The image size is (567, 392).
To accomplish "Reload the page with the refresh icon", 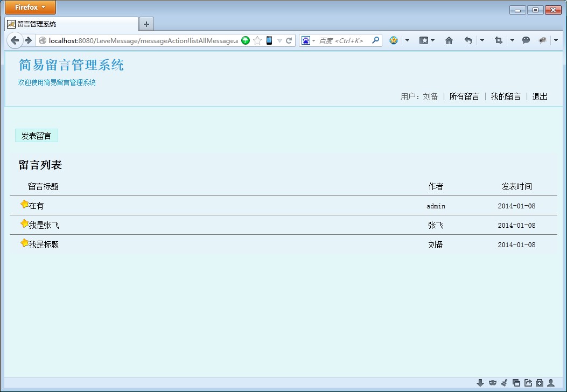I will (x=289, y=40).
